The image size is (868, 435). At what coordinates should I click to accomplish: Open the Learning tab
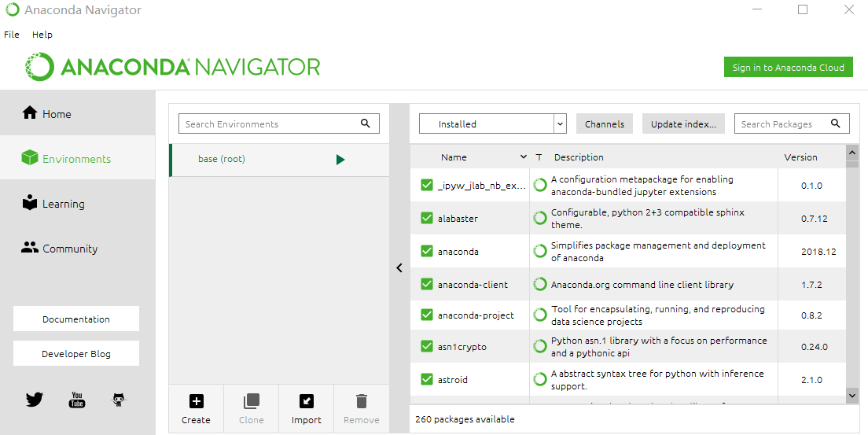click(78, 204)
